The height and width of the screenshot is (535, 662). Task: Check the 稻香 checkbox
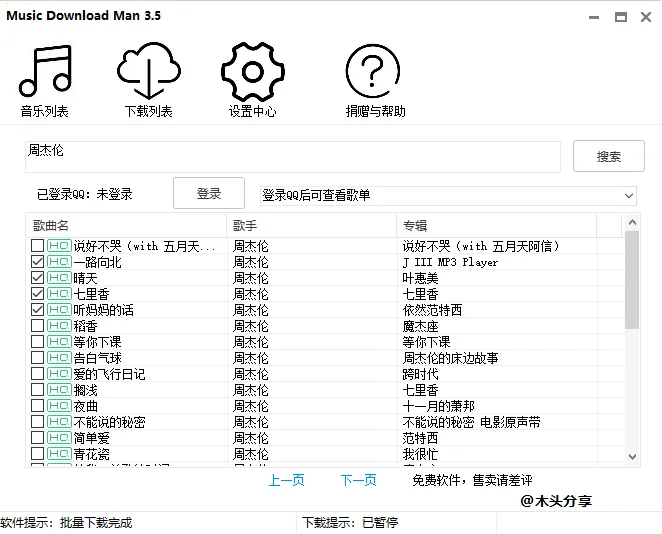pyautogui.click(x=38, y=326)
